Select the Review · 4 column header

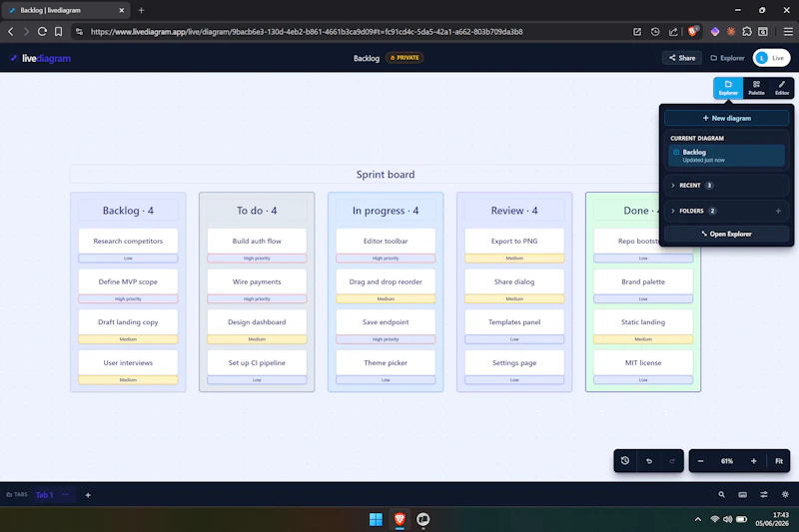514,211
